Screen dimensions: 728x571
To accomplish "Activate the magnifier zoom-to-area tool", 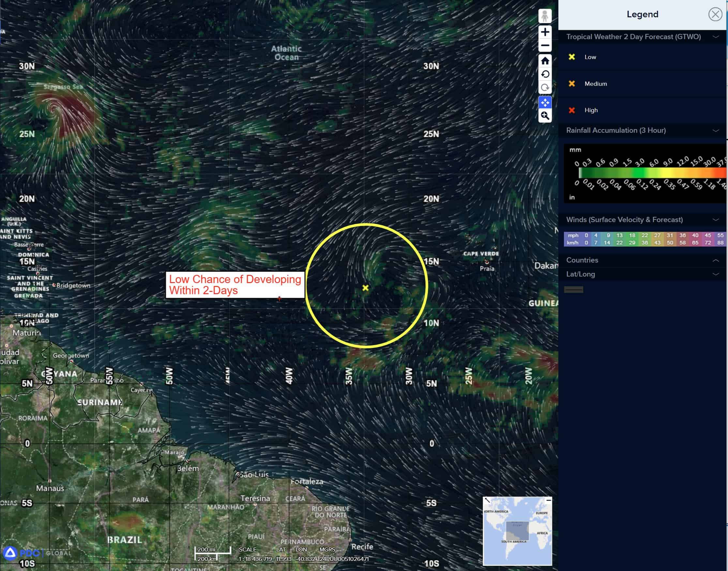I will tap(545, 116).
